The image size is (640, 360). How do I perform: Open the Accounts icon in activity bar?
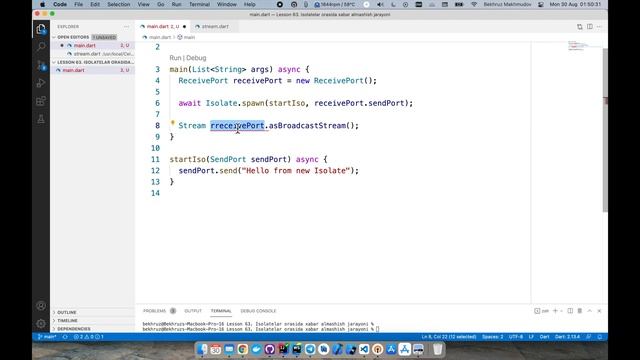point(41,306)
